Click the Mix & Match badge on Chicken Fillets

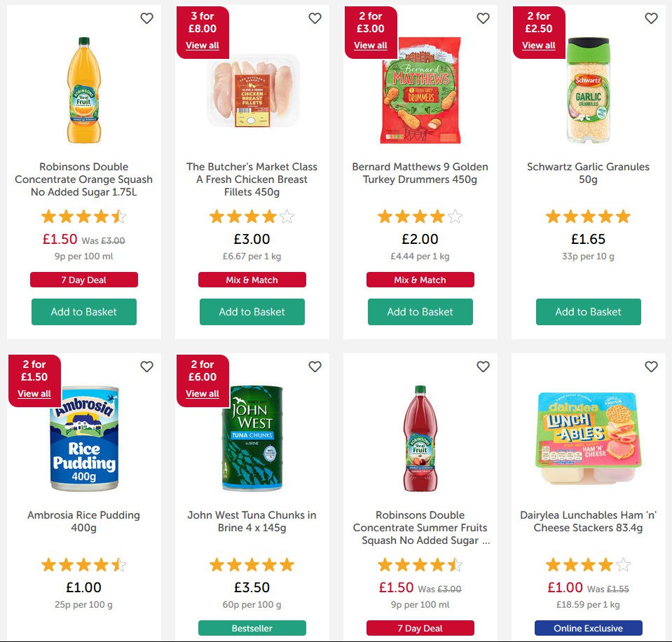[x=252, y=279]
